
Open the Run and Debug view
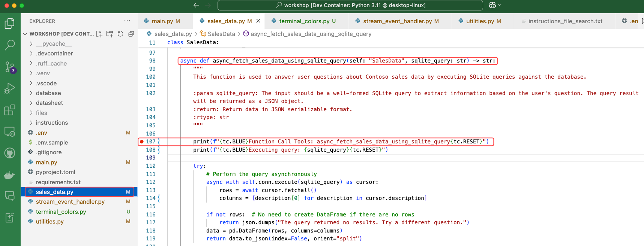pos(10,88)
